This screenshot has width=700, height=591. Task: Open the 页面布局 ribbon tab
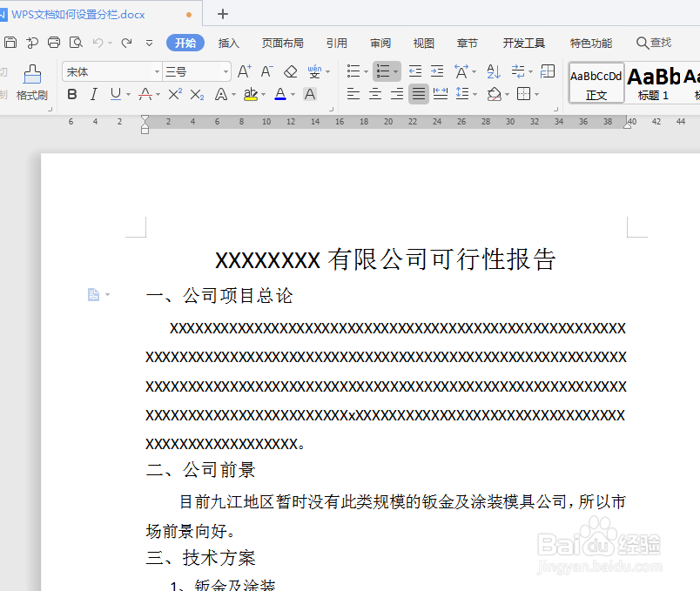282,42
